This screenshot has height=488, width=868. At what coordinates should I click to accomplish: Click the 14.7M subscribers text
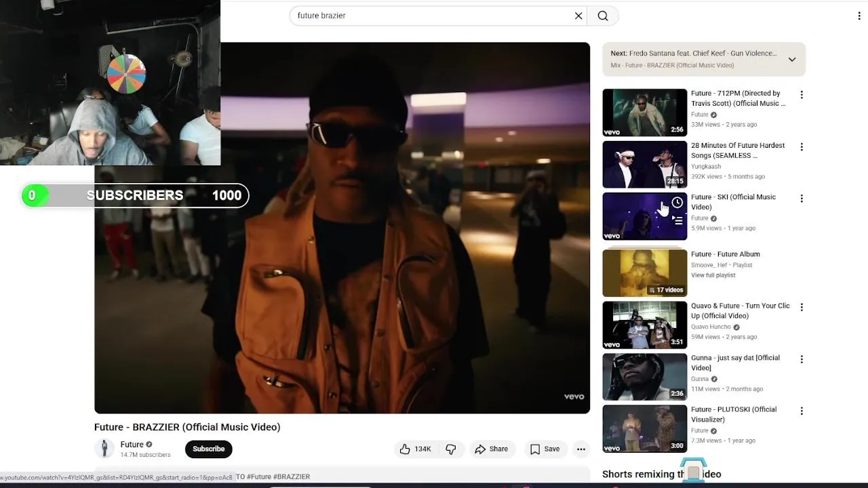[146, 455]
